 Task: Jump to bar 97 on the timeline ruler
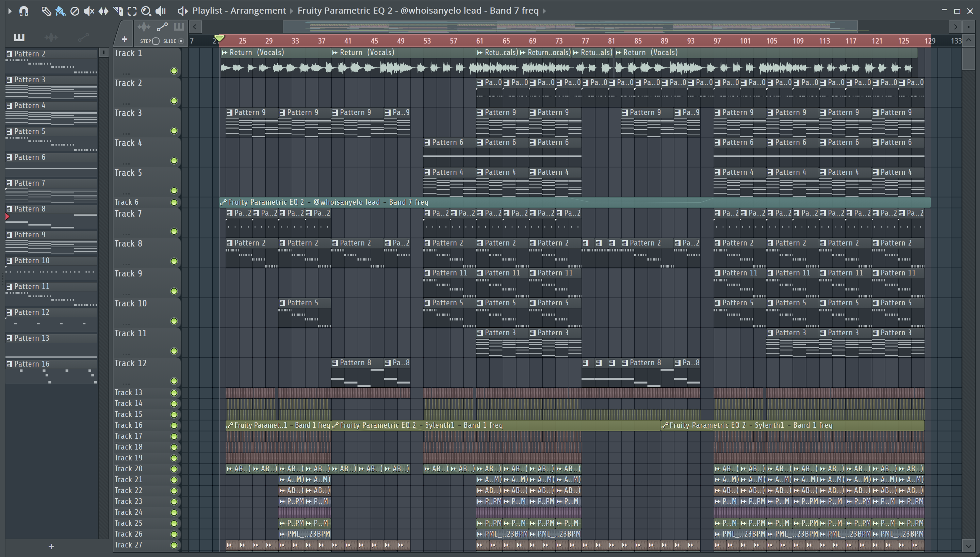click(717, 41)
